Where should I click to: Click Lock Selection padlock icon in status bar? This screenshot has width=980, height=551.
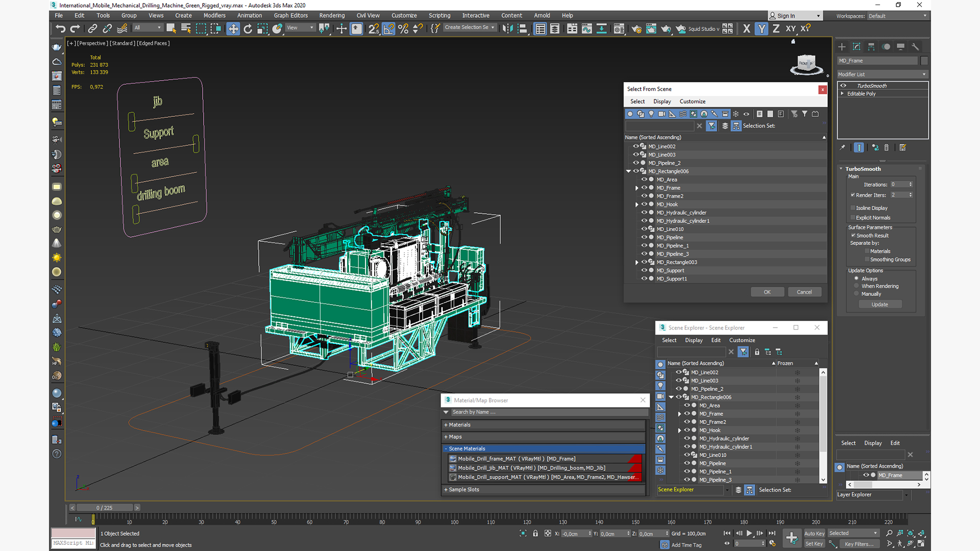click(535, 534)
